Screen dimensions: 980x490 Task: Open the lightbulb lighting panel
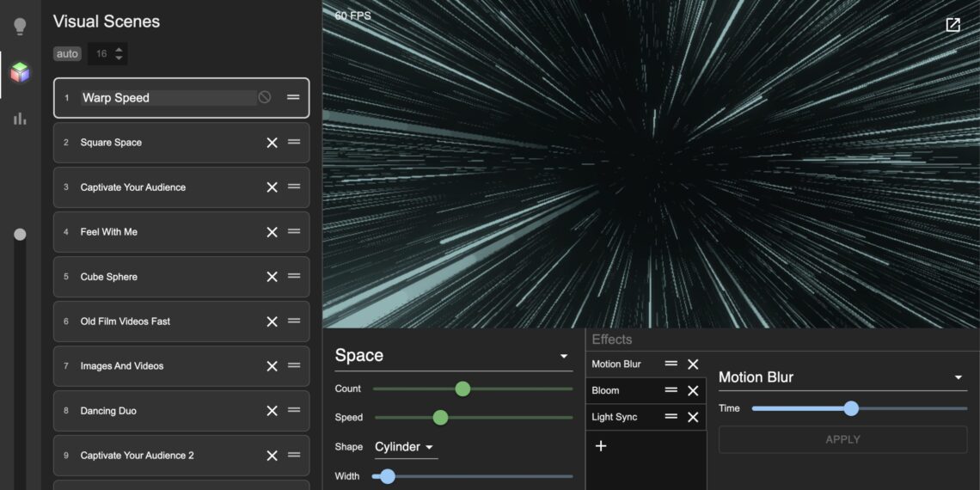[20, 27]
